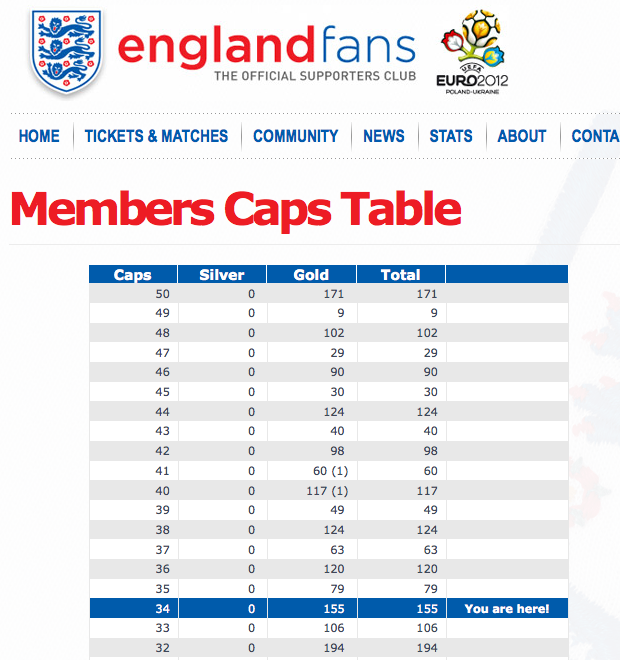Open the partially visible CONTACT menu item

[x=596, y=136]
